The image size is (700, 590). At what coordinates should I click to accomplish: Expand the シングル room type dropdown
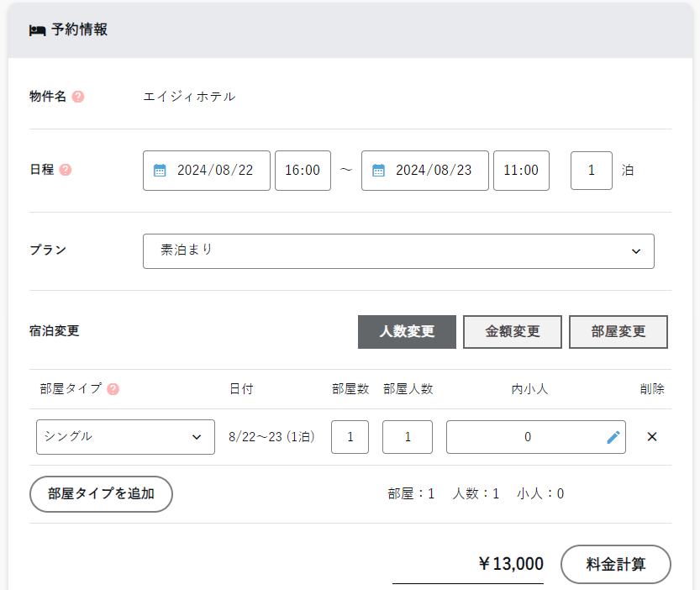tap(125, 437)
